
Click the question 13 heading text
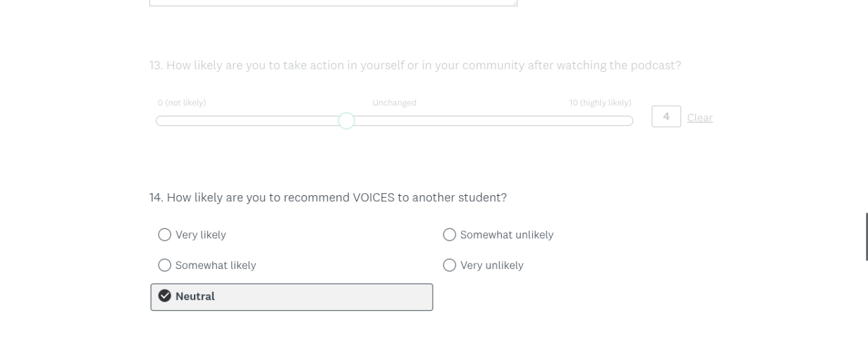415,66
